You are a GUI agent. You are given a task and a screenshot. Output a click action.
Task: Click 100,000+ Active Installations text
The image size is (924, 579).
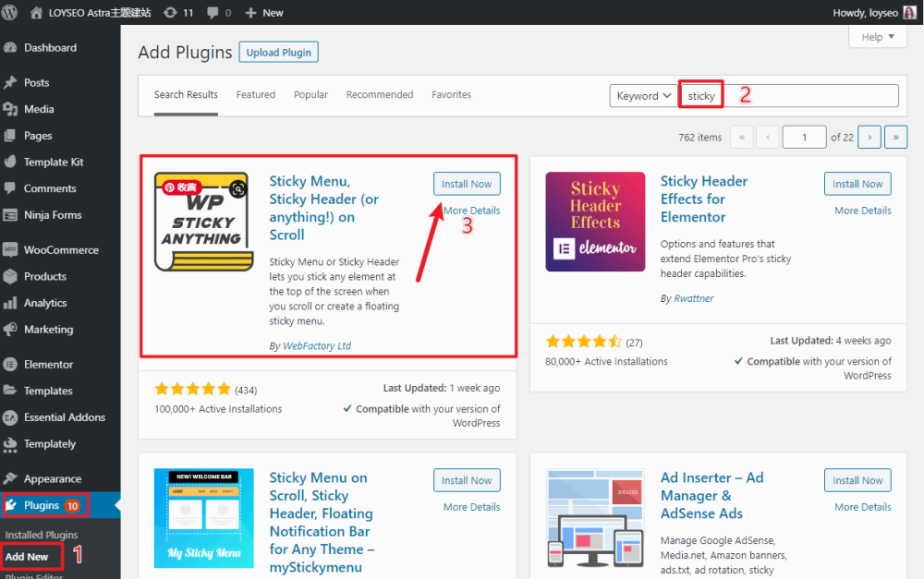coord(218,409)
